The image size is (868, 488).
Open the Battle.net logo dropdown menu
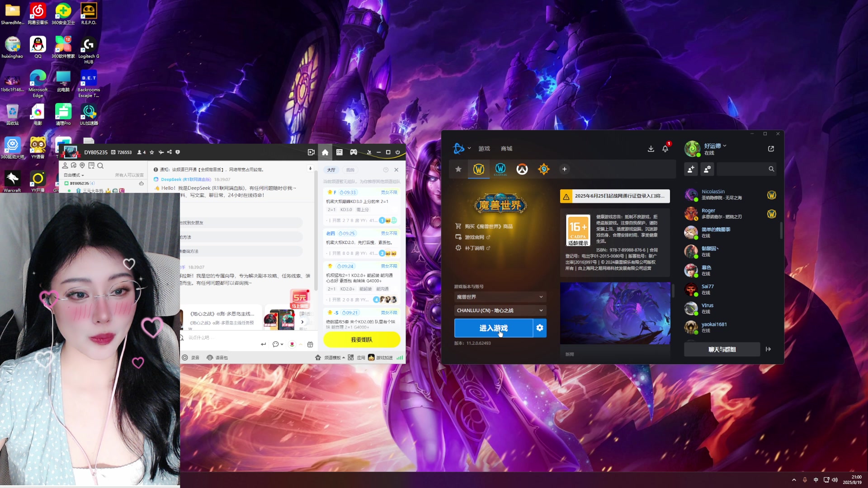click(x=462, y=148)
